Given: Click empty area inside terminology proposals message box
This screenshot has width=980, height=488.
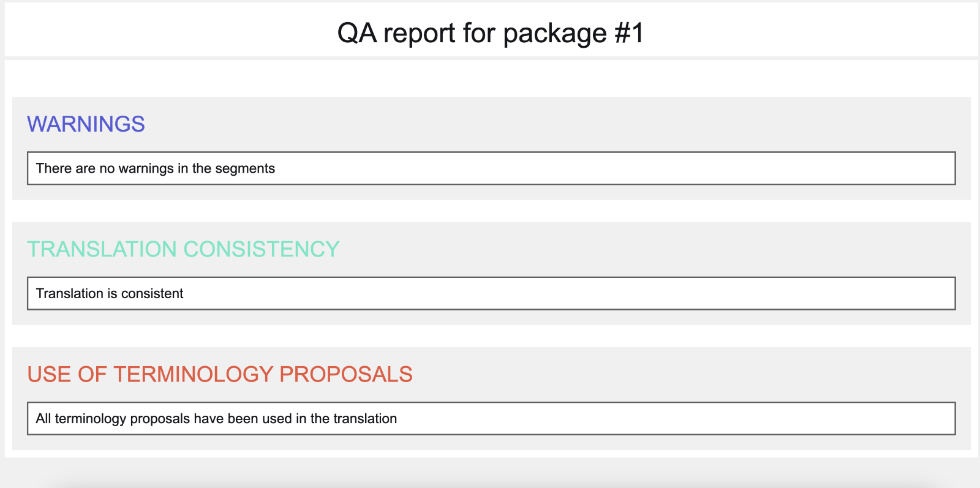Looking at the screenshot, I should [674, 419].
